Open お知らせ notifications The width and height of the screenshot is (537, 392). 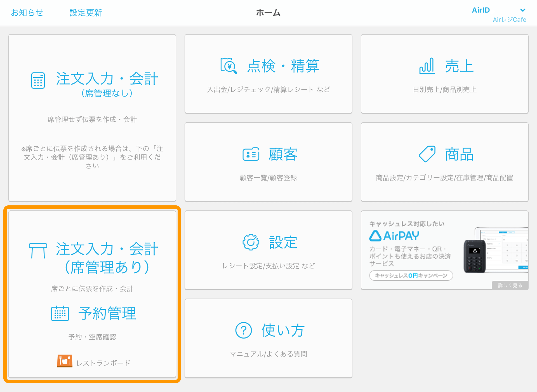tap(27, 13)
